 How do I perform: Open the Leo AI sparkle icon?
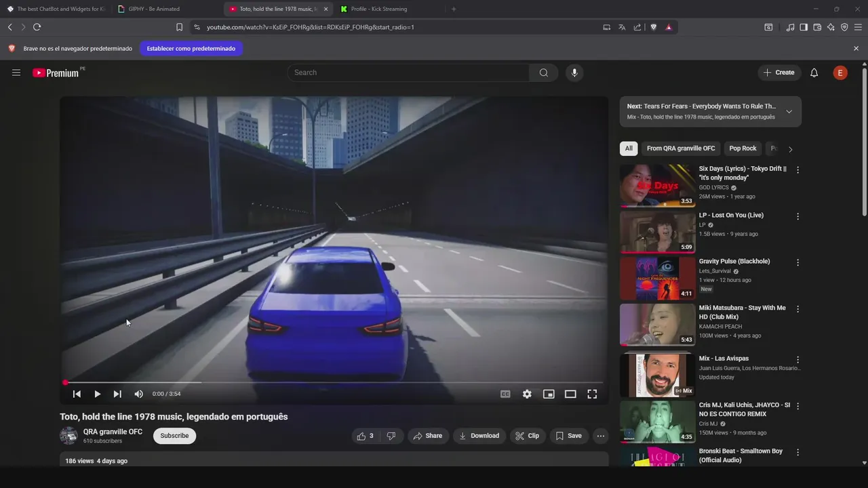pyautogui.click(x=831, y=27)
